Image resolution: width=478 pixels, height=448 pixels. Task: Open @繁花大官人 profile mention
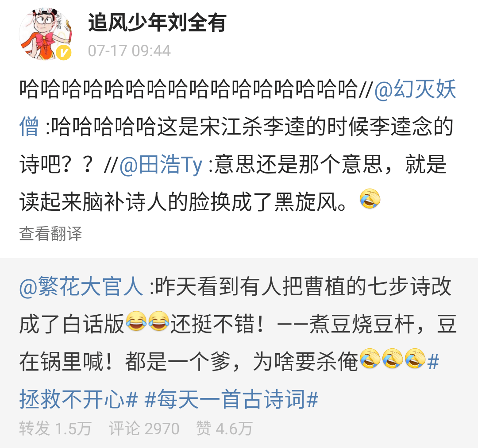tap(81, 286)
